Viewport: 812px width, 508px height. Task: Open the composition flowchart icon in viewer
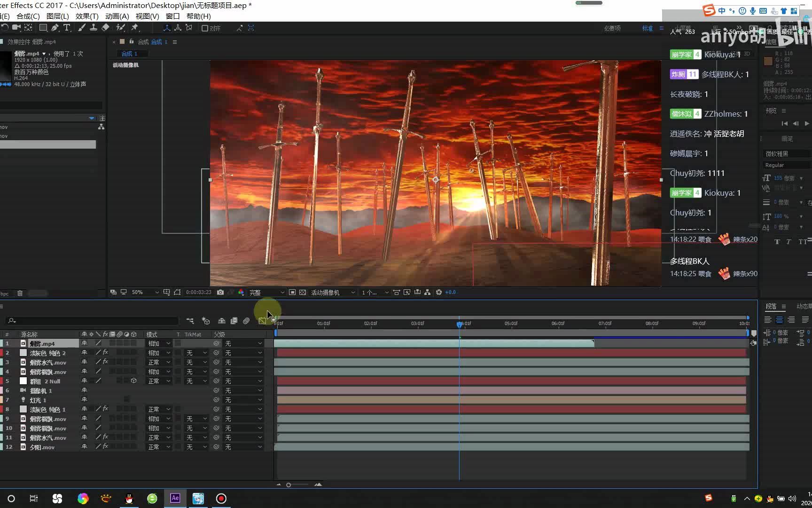tap(427, 292)
